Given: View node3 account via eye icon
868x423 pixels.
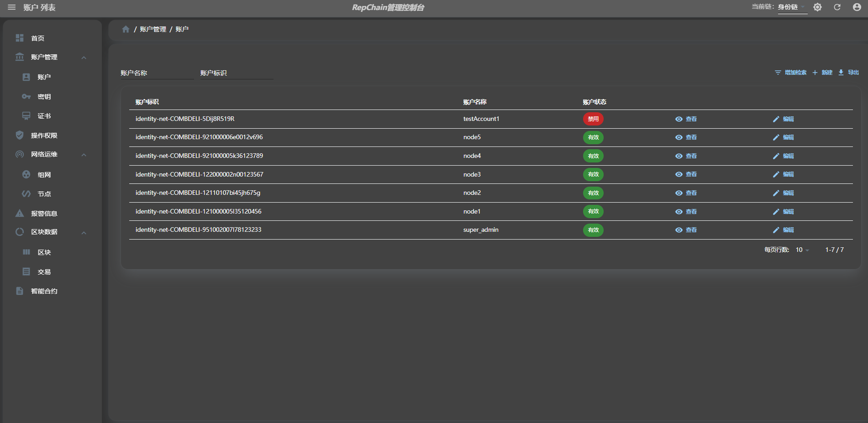Looking at the screenshot, I should point(679,174).
